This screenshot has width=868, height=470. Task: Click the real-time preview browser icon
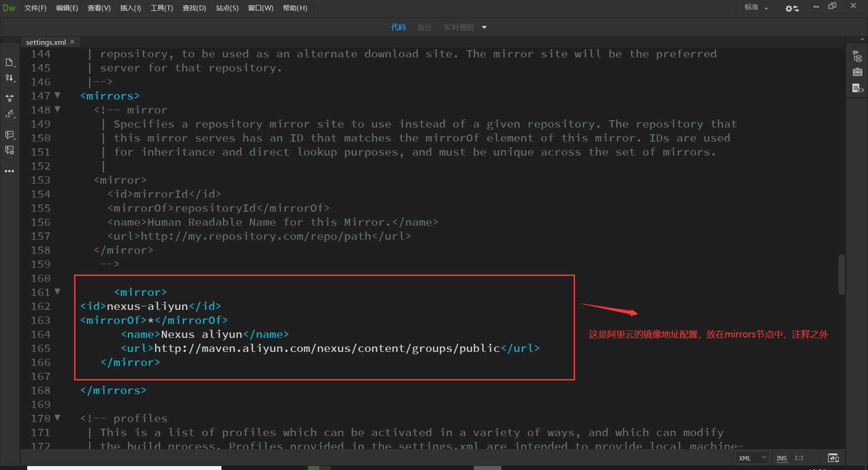click(x=833, y=458)
